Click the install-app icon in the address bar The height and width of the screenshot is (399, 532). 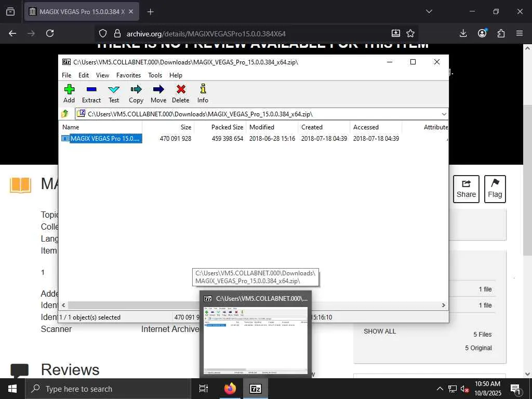(395, 33)
